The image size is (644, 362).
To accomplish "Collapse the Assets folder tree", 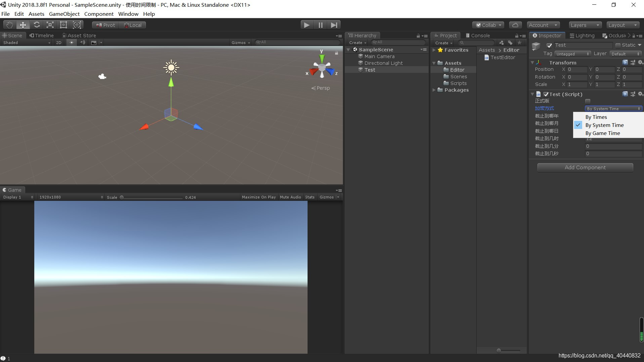I will point(434,63).
